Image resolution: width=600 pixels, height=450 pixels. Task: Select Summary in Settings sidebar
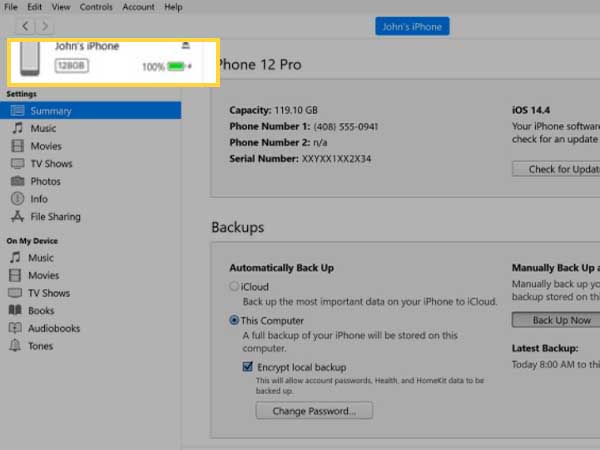(x=91, y=111)
